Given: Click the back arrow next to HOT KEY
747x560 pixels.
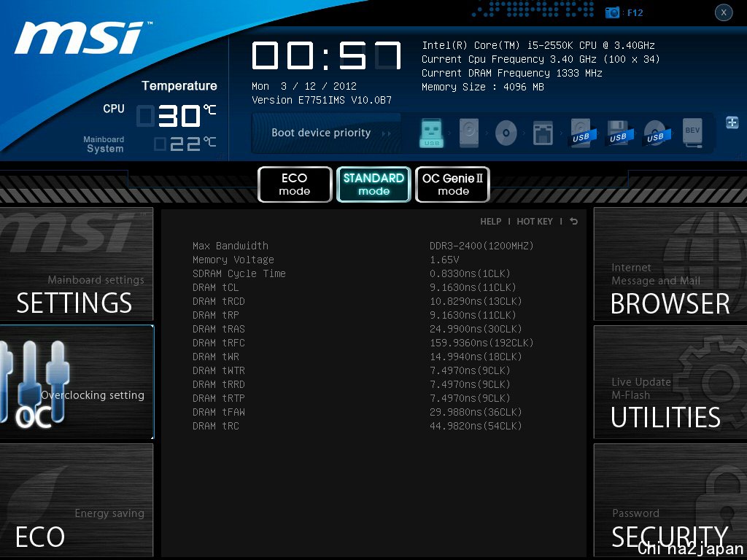Looking at the screenshot, I should pyautogui.click(x=573, y=222).
